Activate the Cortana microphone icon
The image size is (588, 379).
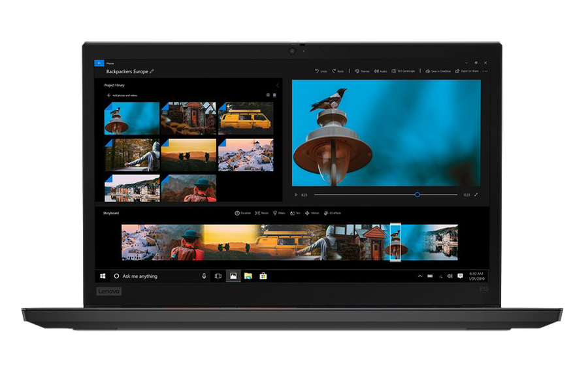(x=204, y=276)
